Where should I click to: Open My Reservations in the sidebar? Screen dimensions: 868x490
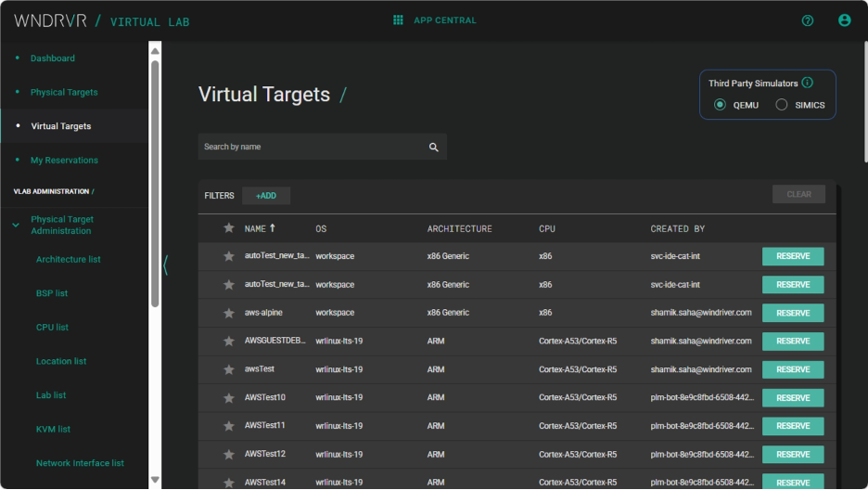click(64, 161)
